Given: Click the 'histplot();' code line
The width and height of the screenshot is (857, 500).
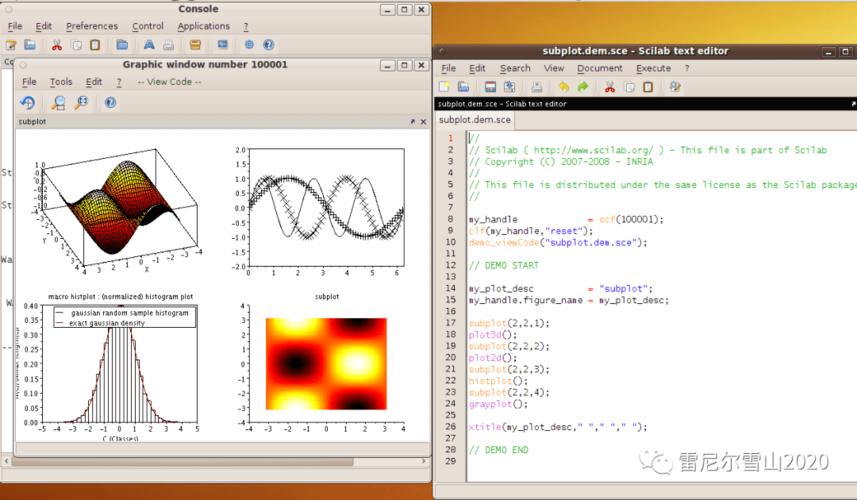Looking at the screenshot, I should (x=498, y=381).
